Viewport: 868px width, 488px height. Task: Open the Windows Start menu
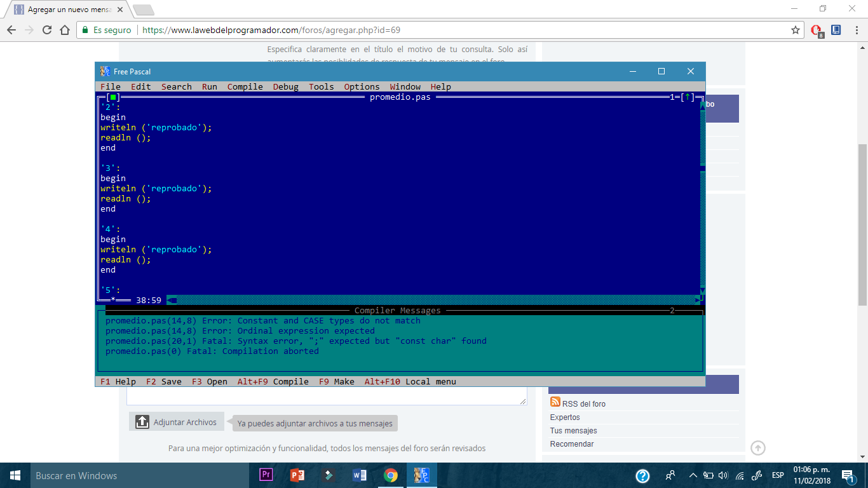15,475
